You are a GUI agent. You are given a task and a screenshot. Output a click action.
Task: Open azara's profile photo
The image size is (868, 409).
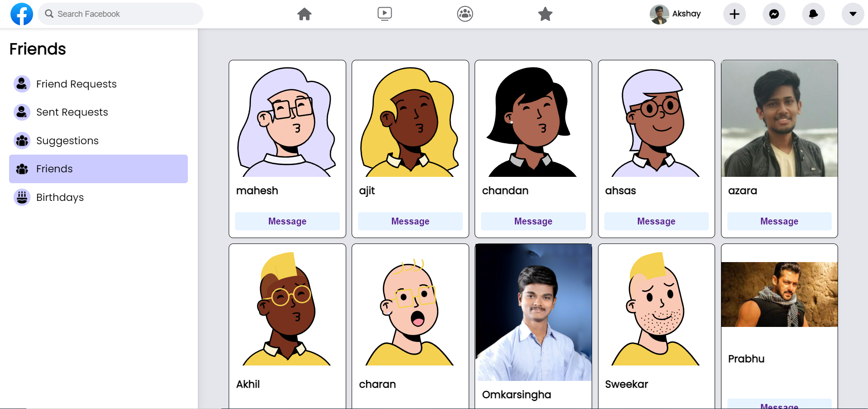779,119
